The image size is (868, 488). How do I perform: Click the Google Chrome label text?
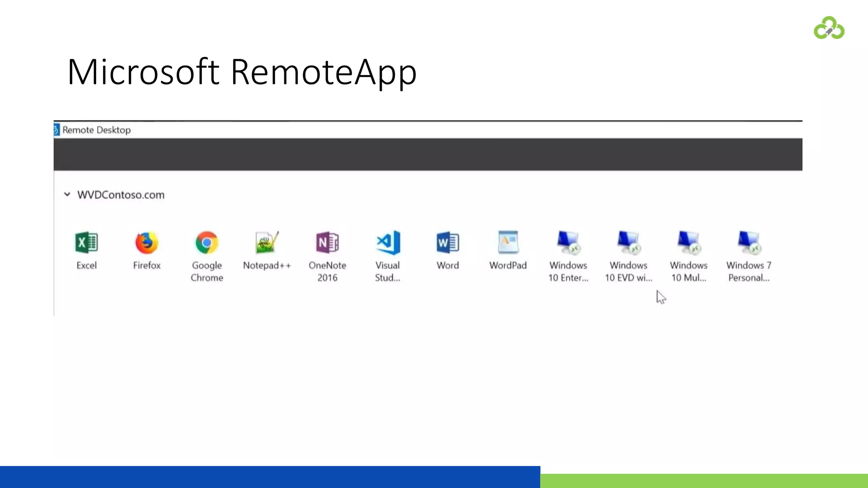pyautogui.click(x=207, y=272)
